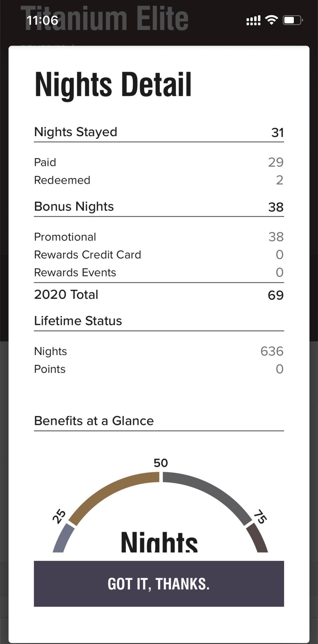Select the blue-gray segment below 25 nights
Viewport: 318px width, 644px height.
[62, 538]
